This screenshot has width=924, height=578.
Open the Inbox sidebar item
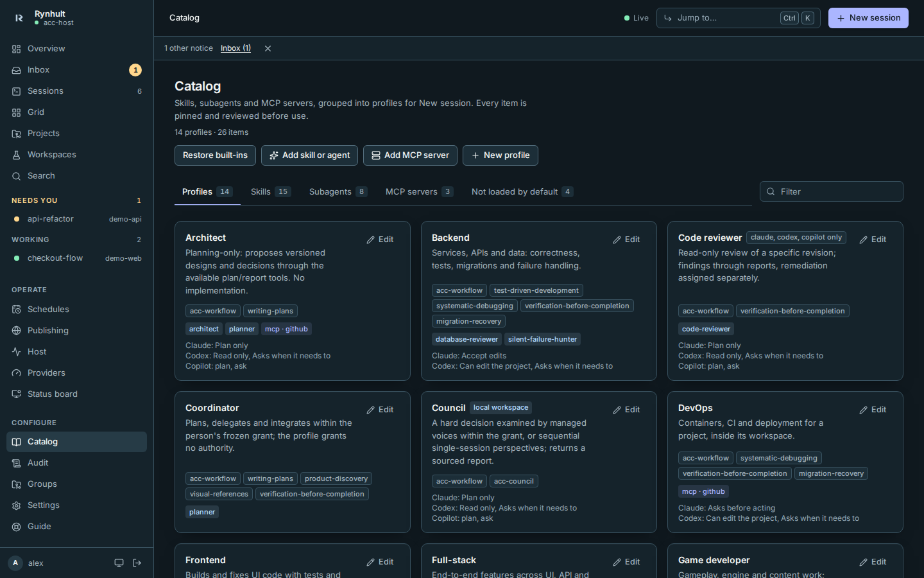(76, 70)
